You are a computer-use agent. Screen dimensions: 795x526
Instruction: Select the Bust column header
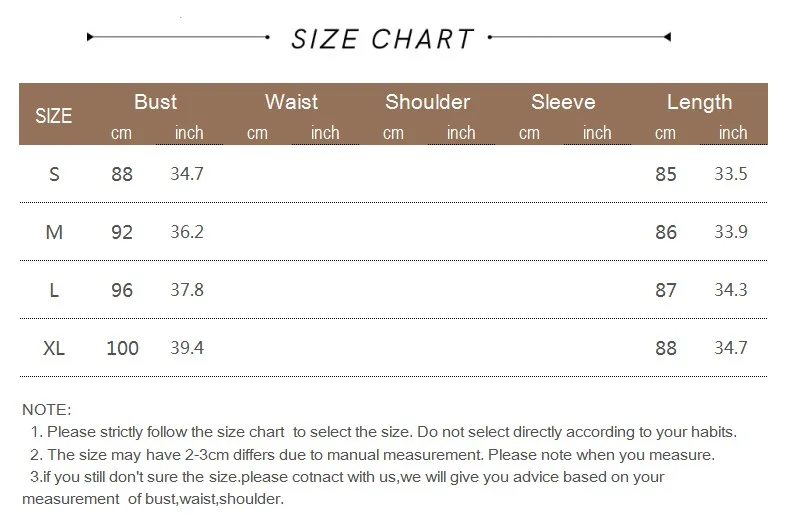pyautogui.click(x=155, y=102)
